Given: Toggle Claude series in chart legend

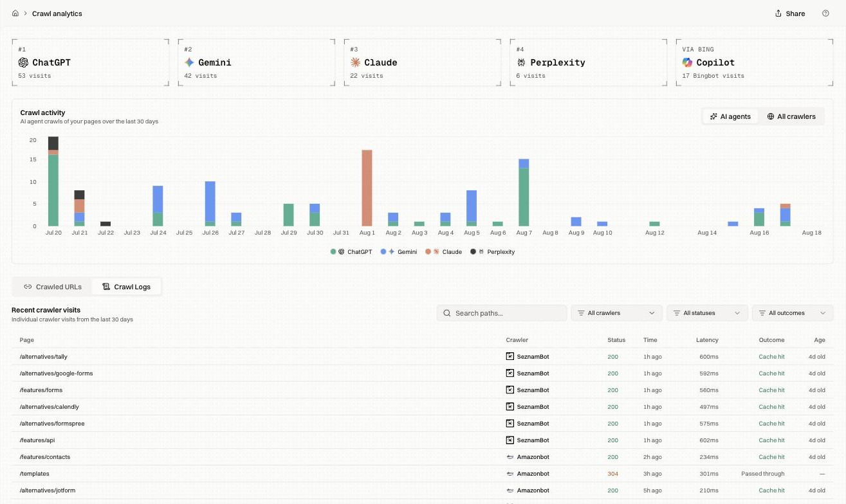Looking at the screenshot, I should point(443,252).
